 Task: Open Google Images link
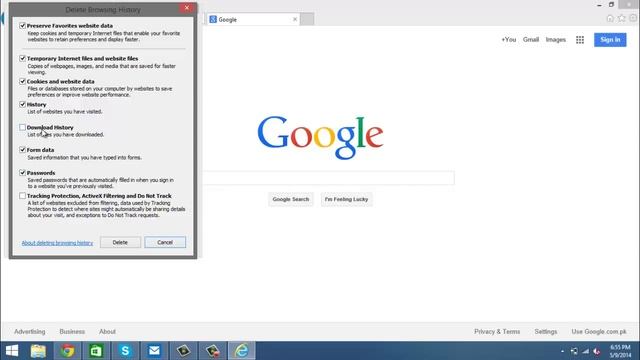tap(556, 40)
